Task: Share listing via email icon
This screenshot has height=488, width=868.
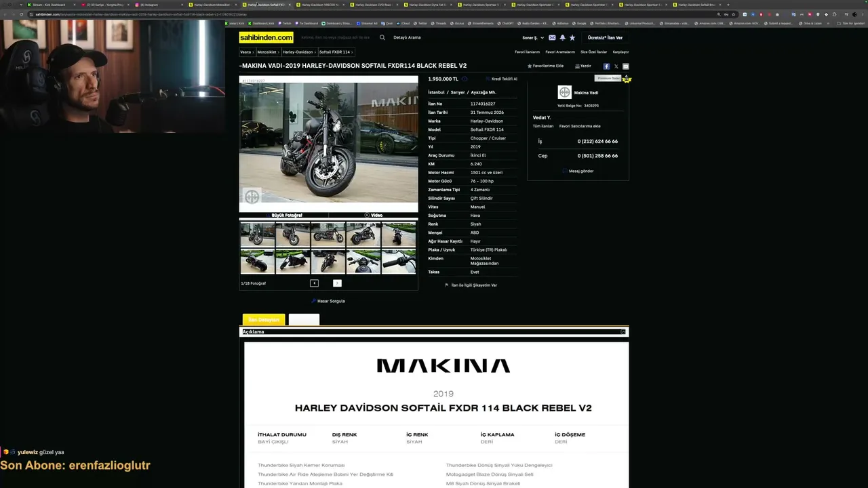Action: coord(625,66)
